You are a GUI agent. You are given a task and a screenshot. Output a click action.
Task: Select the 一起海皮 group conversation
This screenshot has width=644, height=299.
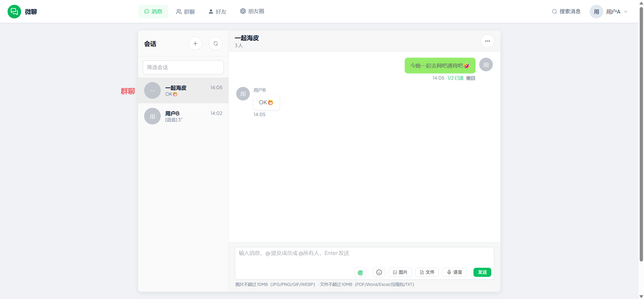[183, 90]
